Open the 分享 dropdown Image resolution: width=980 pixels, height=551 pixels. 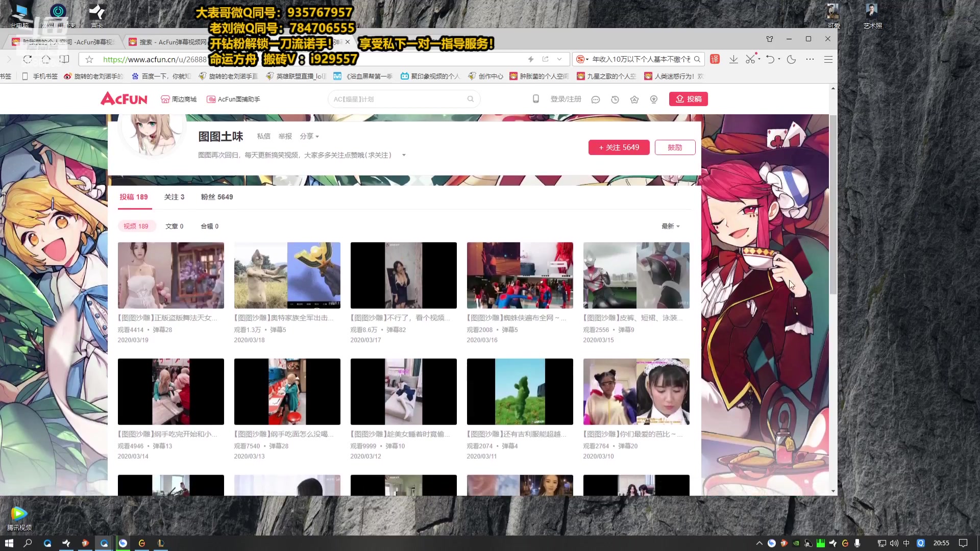[x=309, y=136]
